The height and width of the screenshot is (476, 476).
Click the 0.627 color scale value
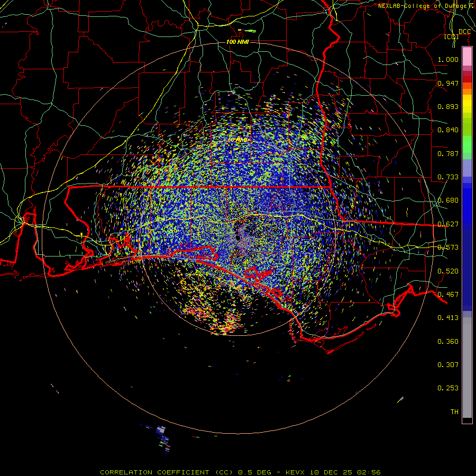tap(448, 224)
